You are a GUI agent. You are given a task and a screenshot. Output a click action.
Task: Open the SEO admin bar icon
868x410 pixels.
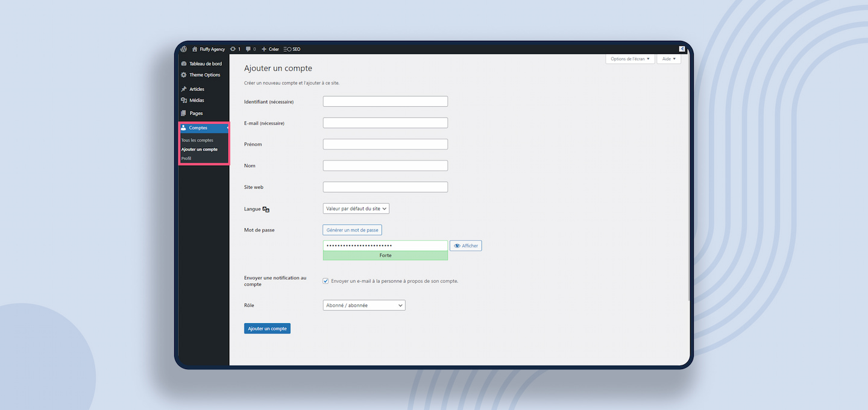(288, 49)
